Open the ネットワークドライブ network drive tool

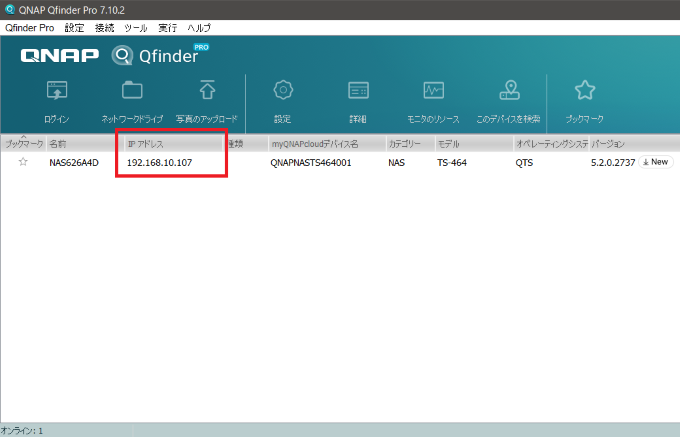132,90
